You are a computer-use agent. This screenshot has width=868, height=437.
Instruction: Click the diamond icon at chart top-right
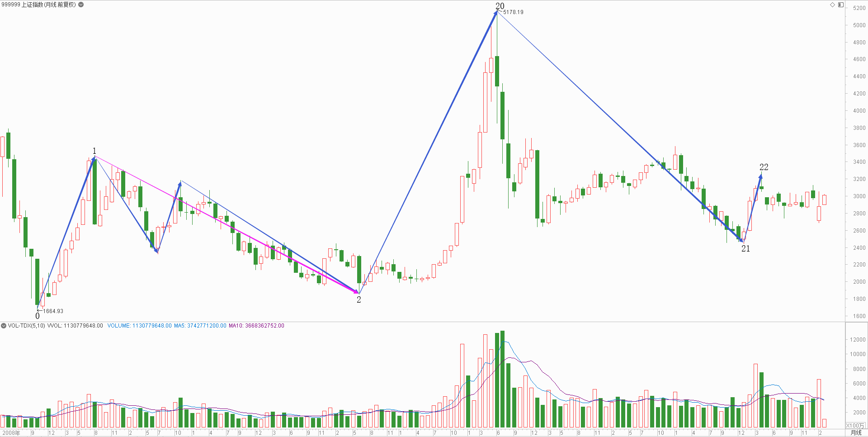[x=832, y=5]
